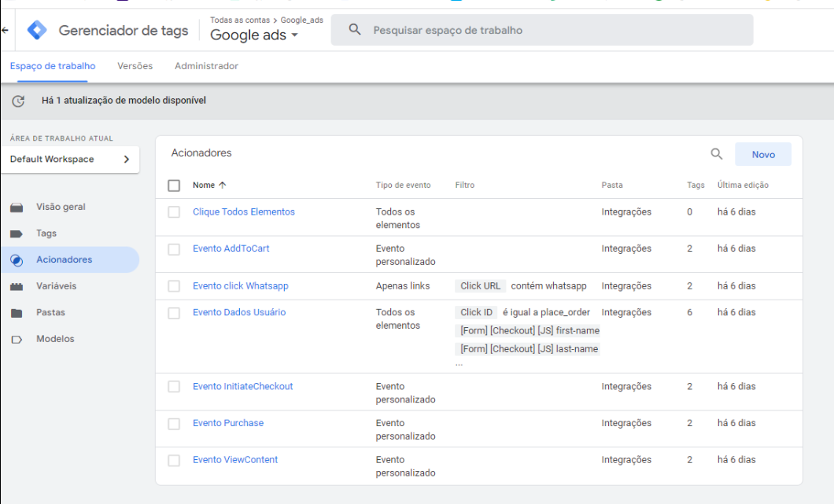Open the Evento click Whatsapp trigger link
Viewport: 834px width, 504px height.
pyautogui.click(x=240, y=286)
